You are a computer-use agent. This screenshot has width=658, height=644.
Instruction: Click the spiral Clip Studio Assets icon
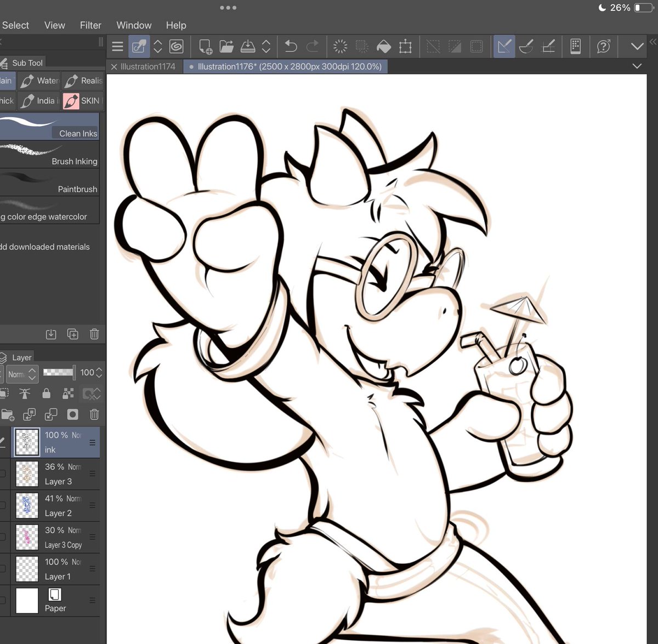(176, 47)
